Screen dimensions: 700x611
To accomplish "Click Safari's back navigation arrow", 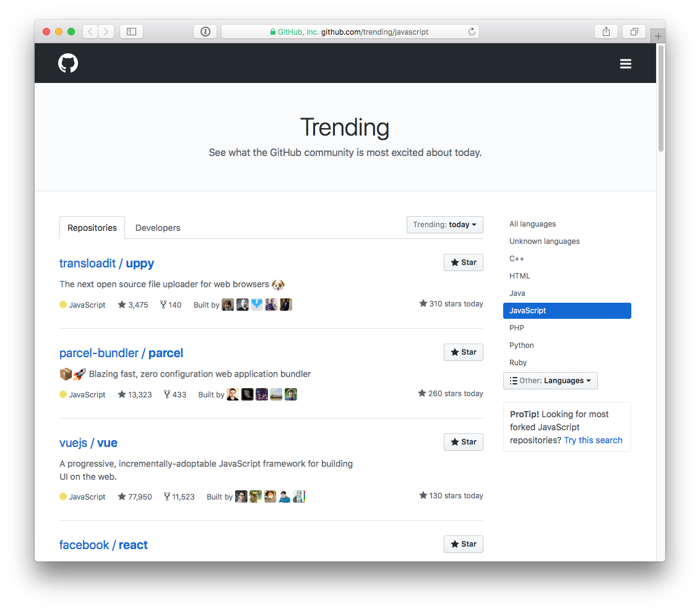I will (x=90, y=31).
